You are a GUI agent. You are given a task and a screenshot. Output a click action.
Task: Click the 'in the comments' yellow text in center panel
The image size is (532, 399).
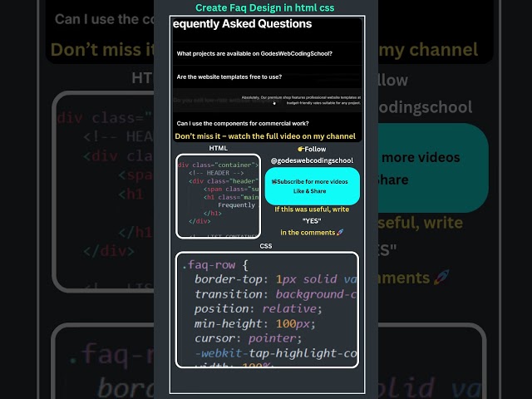pyautogui.click(x=308, y=233)
